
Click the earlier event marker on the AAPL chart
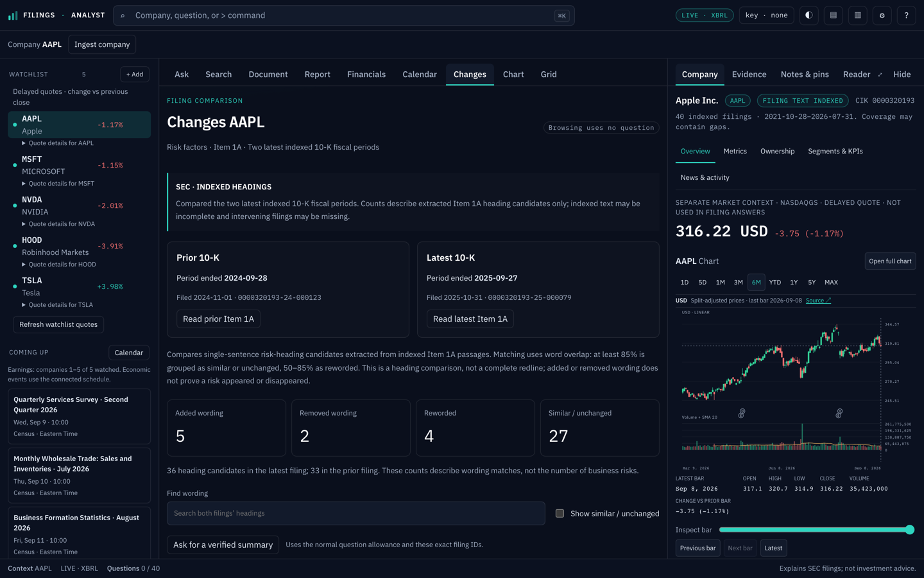[x=742, y=414]
